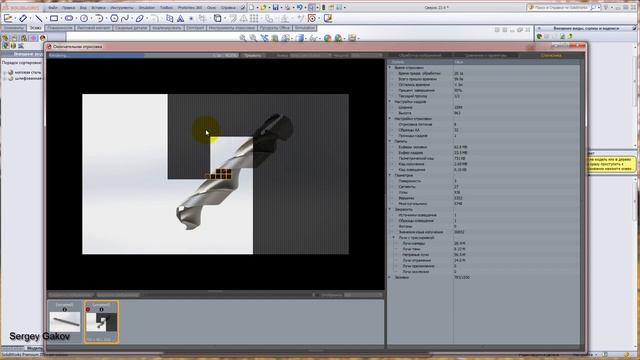Open the Сравнение и параметры tab
Viewport: 640px width, 360px height.
point(486,55)
